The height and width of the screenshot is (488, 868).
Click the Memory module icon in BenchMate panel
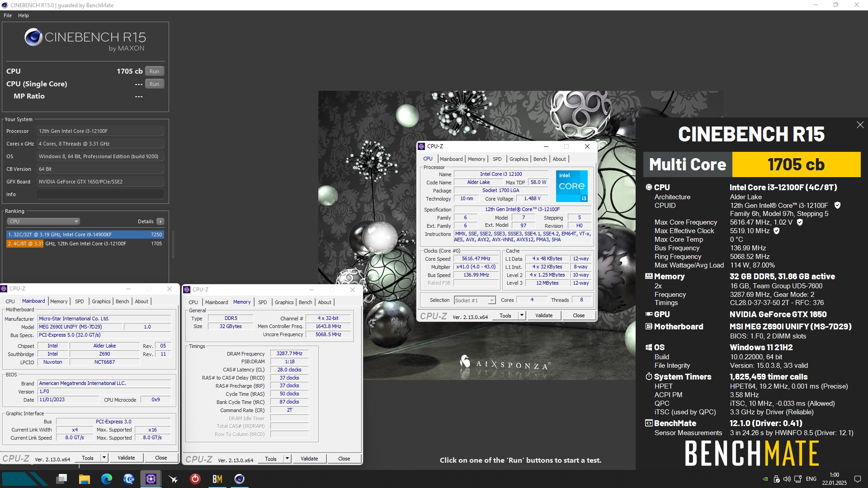649,276
